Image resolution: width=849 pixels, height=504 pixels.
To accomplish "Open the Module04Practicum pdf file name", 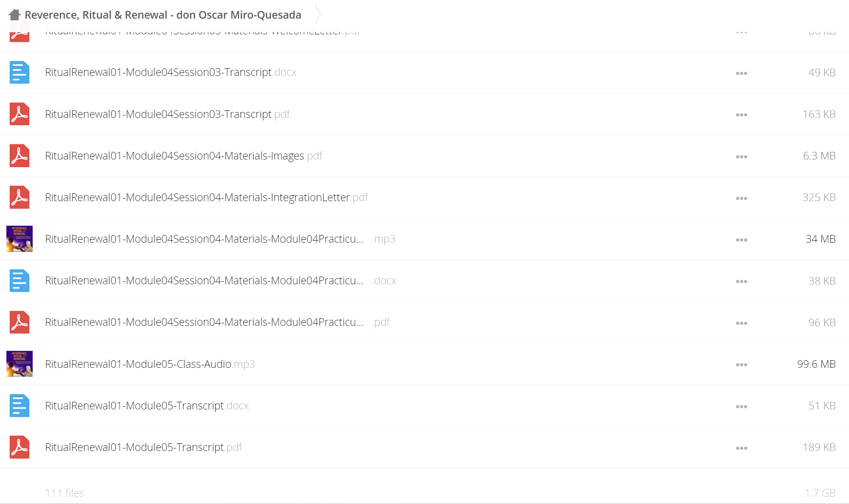I will [217, 322].
